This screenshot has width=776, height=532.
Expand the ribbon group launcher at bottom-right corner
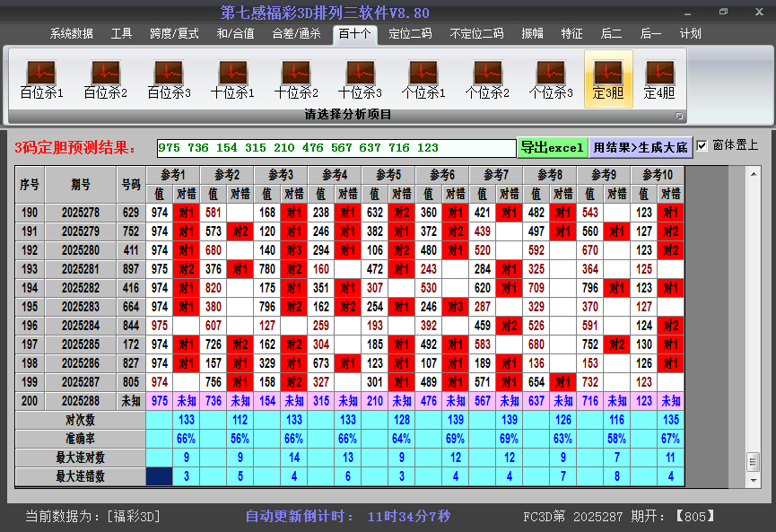point(679,116)
